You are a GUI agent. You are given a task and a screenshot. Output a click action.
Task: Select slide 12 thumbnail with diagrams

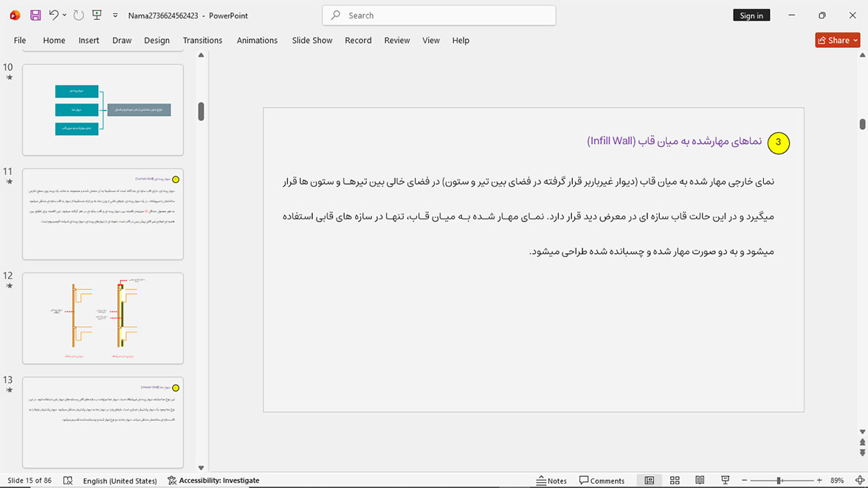[x=103, y=318]
